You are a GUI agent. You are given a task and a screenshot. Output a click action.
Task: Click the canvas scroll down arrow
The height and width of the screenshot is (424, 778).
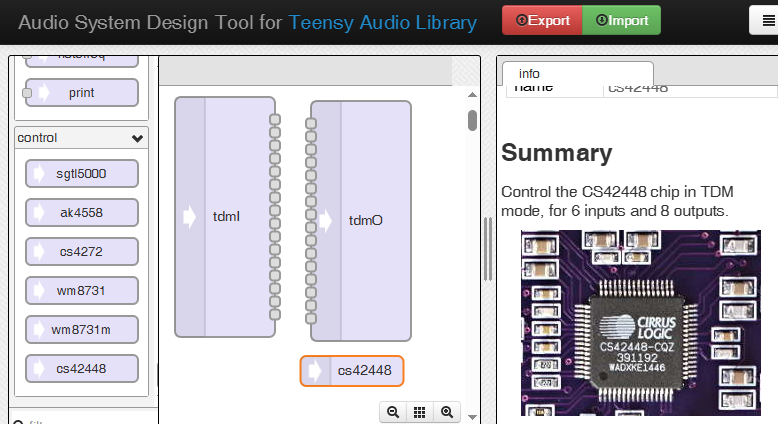click(472, 418)
